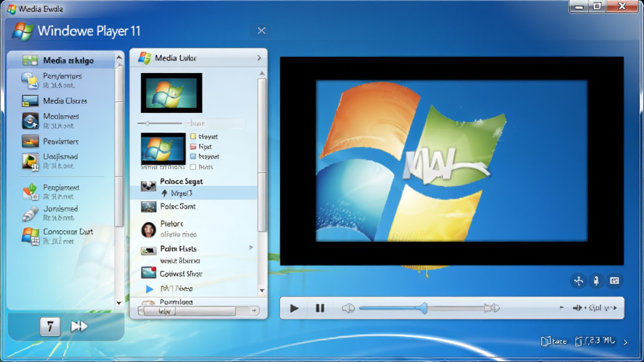
Task: Click the panel layout icon below the video
Action: point(614,281)
